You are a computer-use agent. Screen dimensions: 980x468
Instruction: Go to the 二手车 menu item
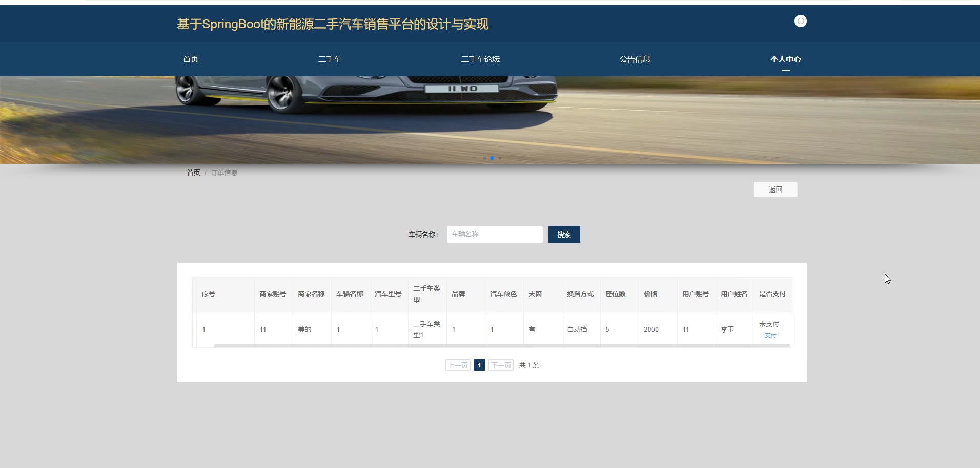click(330, 59)
